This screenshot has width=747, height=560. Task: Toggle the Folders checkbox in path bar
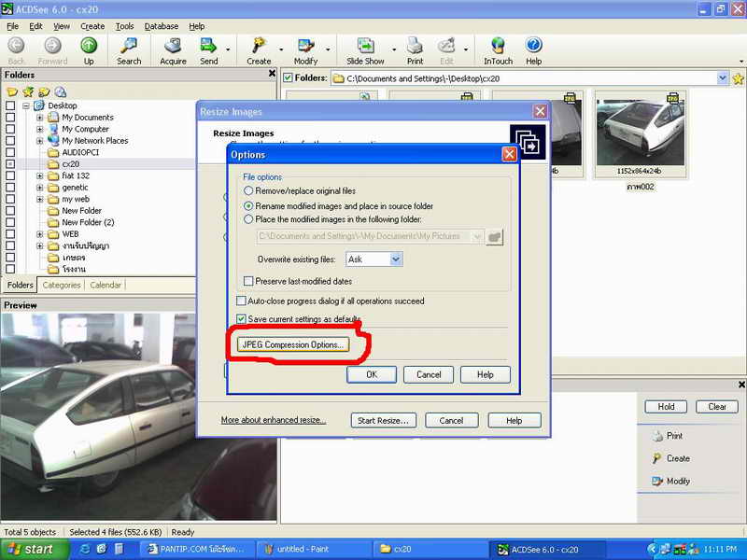pyautogui.click(x=288, y=77)
